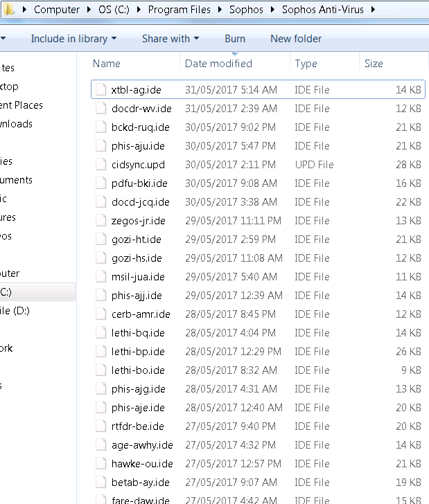Open the Share with dropdown
Screen dimensions: 429x504
pos(170,39)
